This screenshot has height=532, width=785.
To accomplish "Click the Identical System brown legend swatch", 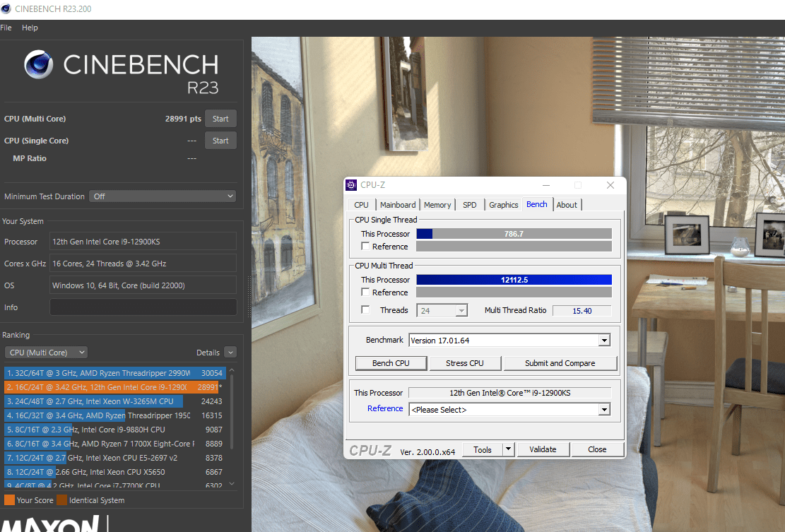I will pos(62,500).
